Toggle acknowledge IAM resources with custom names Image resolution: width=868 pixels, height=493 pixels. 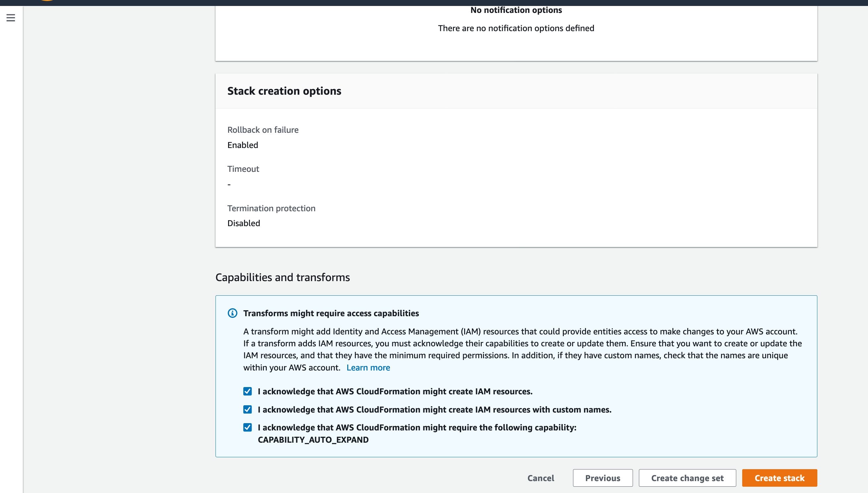[x=248, y=409]
